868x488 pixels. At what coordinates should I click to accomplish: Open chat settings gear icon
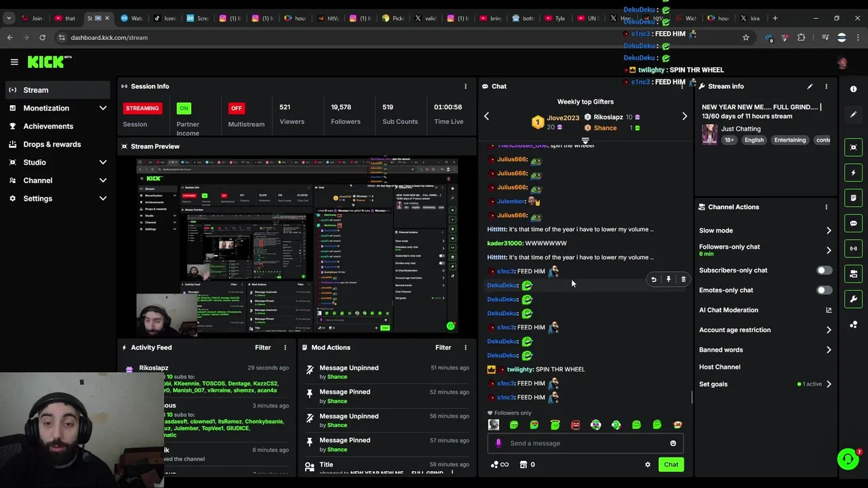648,464
